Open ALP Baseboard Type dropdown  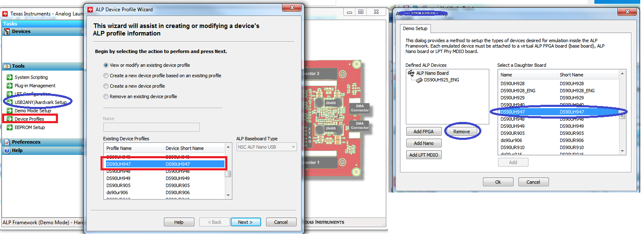tap(267, 147)
